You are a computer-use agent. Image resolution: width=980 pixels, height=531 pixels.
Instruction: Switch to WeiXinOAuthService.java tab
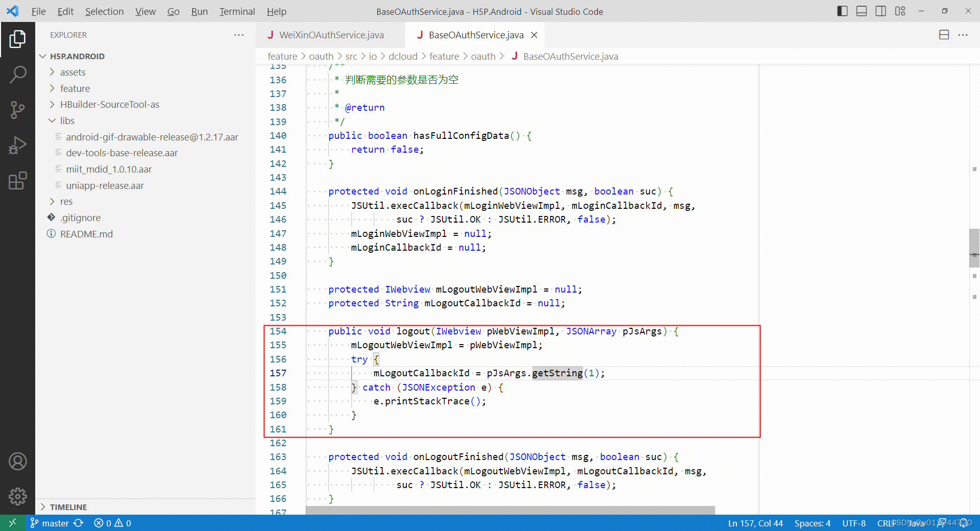(331, 35)
